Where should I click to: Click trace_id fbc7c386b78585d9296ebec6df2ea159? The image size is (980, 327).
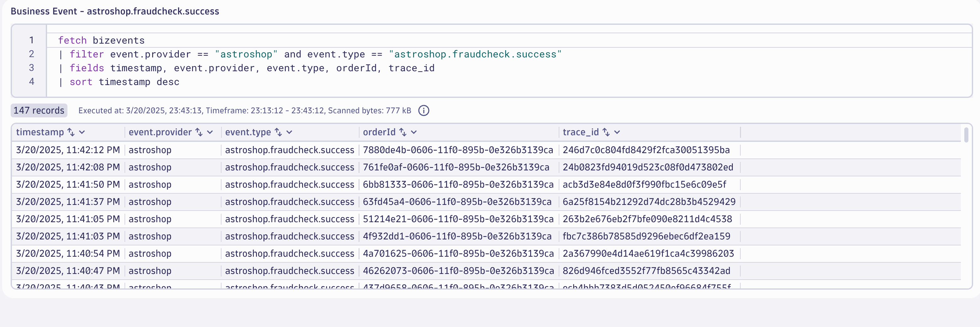[646, 236]
